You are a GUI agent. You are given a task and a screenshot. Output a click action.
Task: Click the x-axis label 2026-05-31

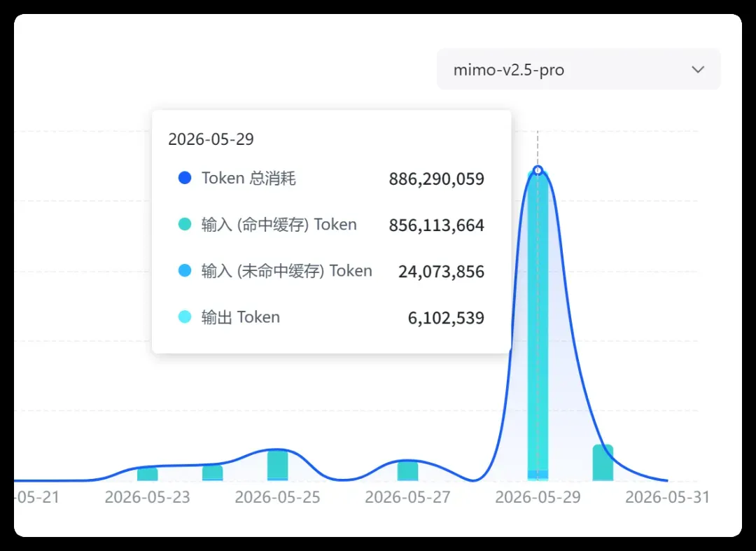click(668, 497)
